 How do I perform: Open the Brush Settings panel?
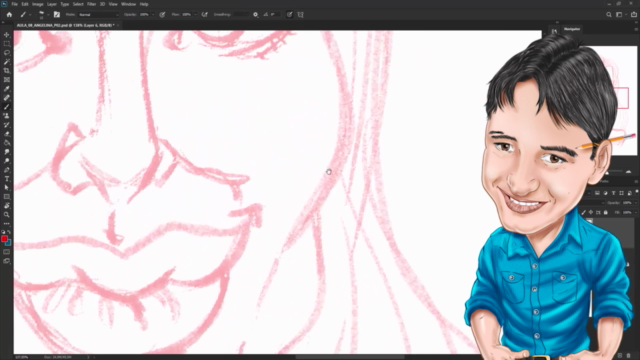click(57, 15)
